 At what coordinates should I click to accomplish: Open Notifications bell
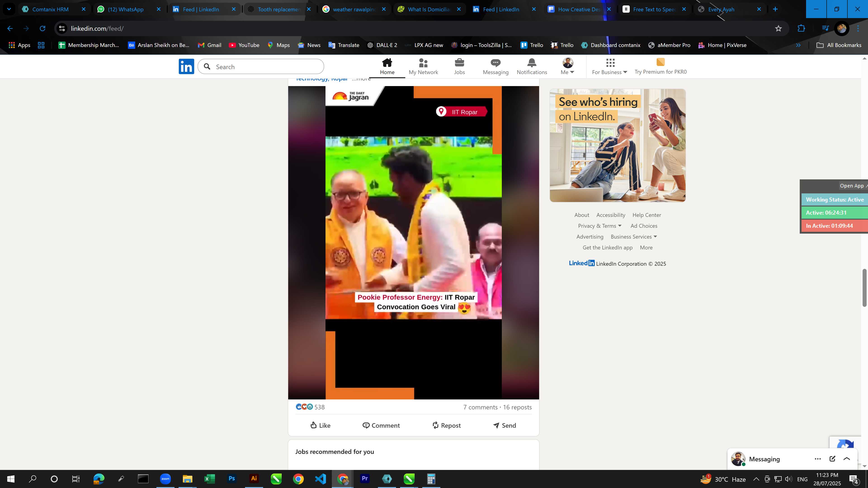[x=532, y=66]
